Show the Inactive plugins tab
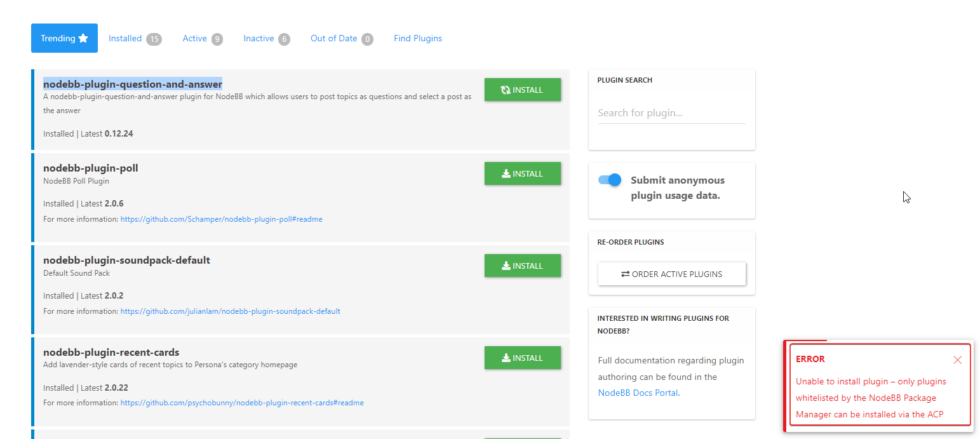980x439 pixels. point(258,38)
